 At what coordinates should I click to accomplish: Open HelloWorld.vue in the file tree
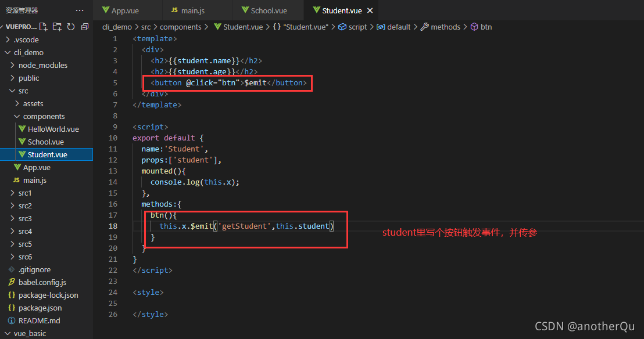tap(46, 129)
